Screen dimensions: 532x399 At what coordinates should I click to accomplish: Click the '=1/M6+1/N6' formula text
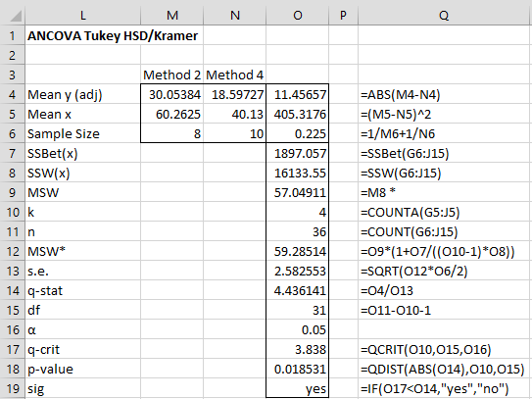point(398,133)
